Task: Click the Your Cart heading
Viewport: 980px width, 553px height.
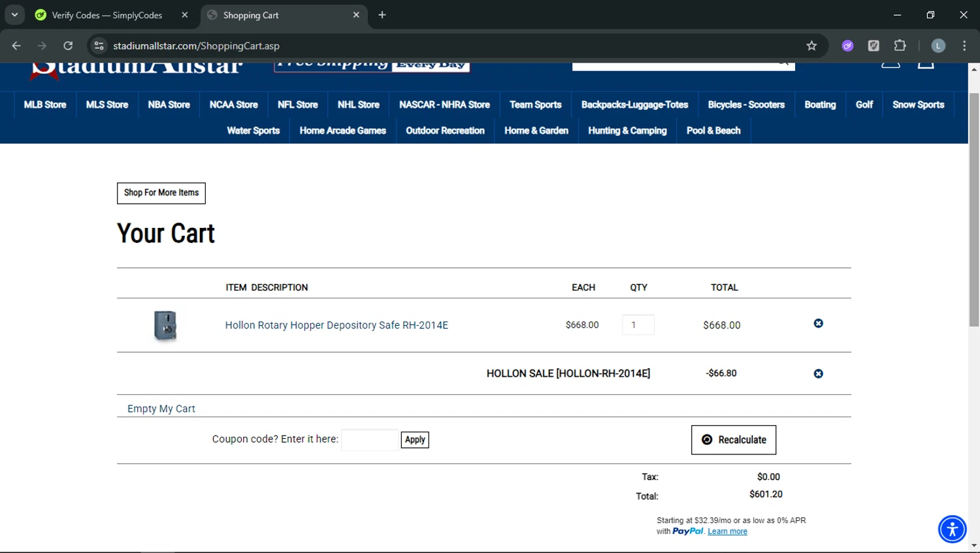Action: pyautogui.click(x=166, y=234)
